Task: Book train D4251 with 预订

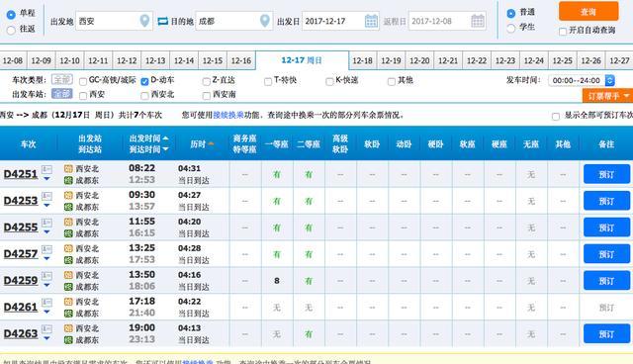Action: (x=606, y=174)
